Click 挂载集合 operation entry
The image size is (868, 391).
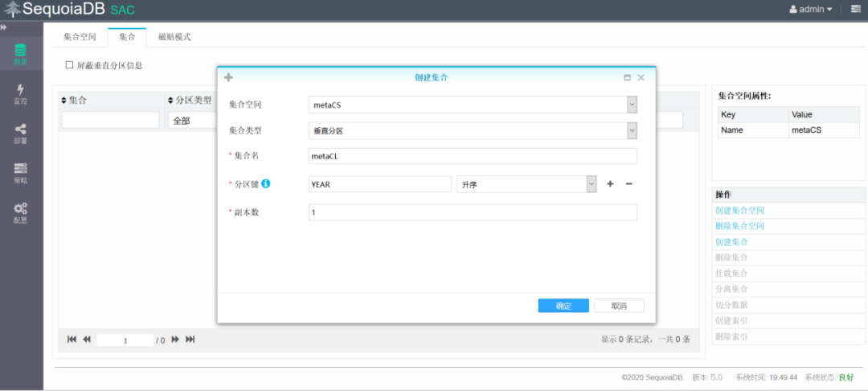[731, 274]
